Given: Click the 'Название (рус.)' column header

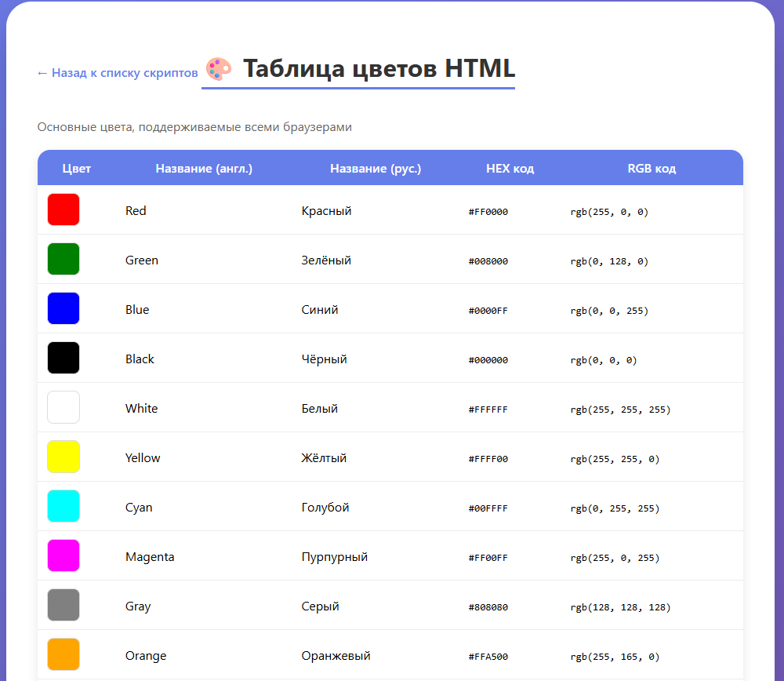Looking at the screenshot, I should (376, 169).
